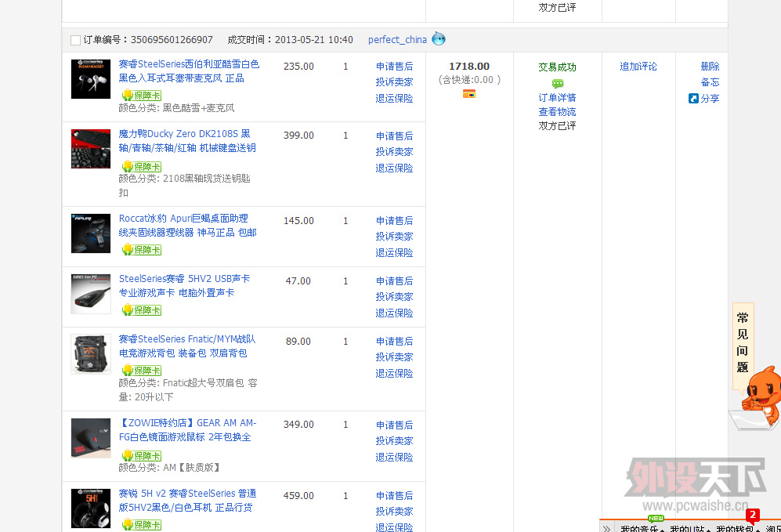Click the 交易成功 status link

(x=558, y=67)
